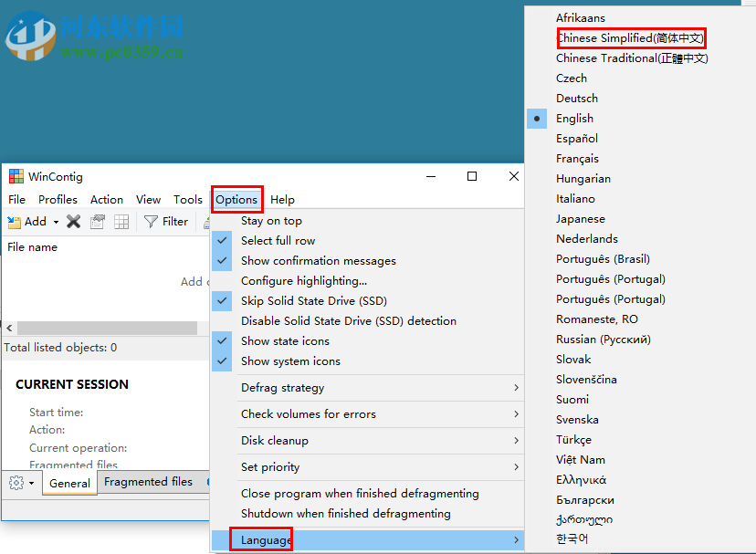Screen dimensions: 756x554
Task: Toggle Show confirmation messages
Action: pos(367,261)
